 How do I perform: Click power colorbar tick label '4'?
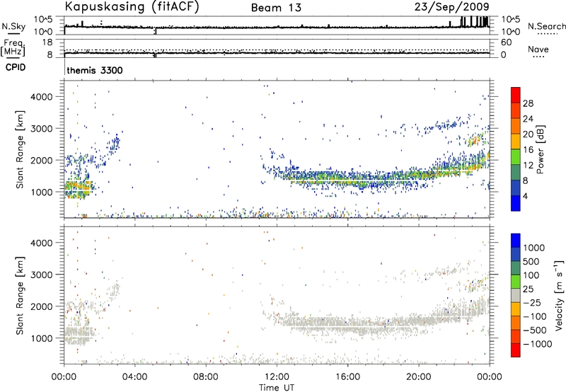pyautogui.click(x=525, y=196)
